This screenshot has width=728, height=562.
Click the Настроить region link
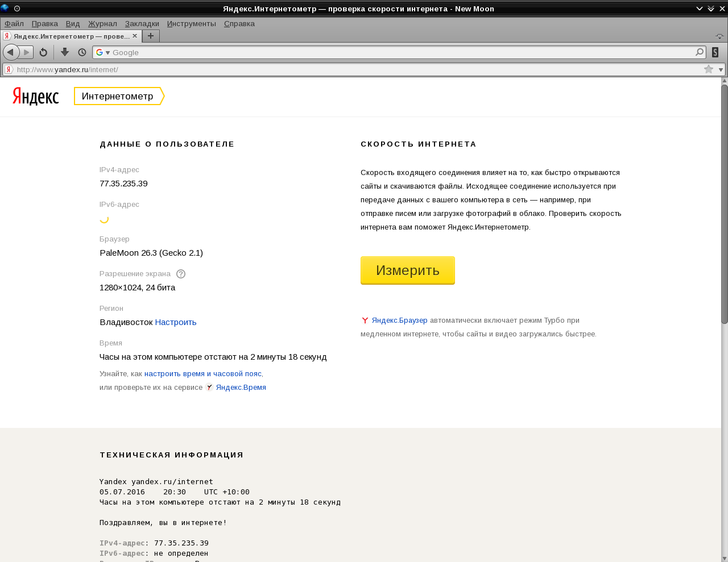(176, 322)
